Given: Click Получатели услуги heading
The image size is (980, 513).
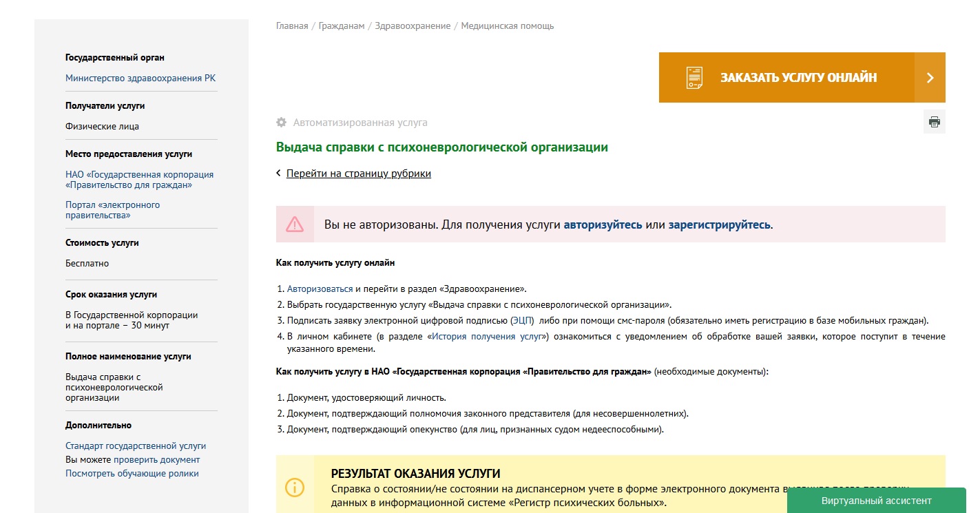Looking at the screenshot, I should pyautogui.click(x=105, y=106).
